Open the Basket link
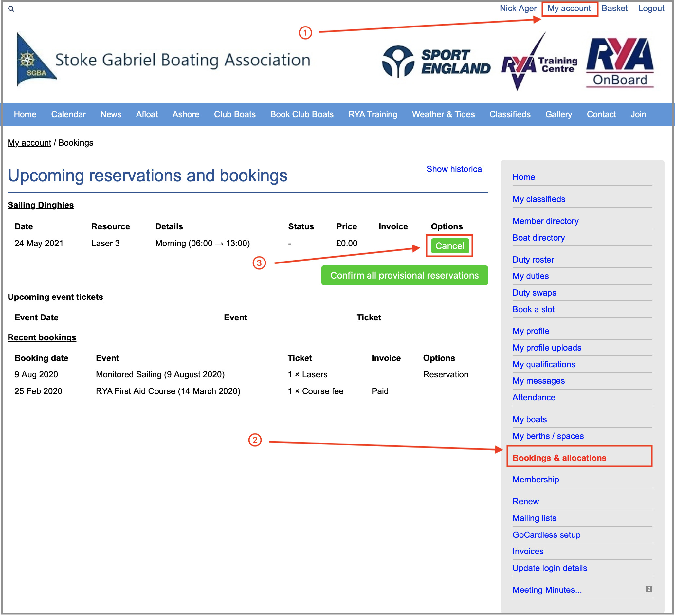Image resolution: width=675 pixels, height=616 pixels. pos(614,9)
